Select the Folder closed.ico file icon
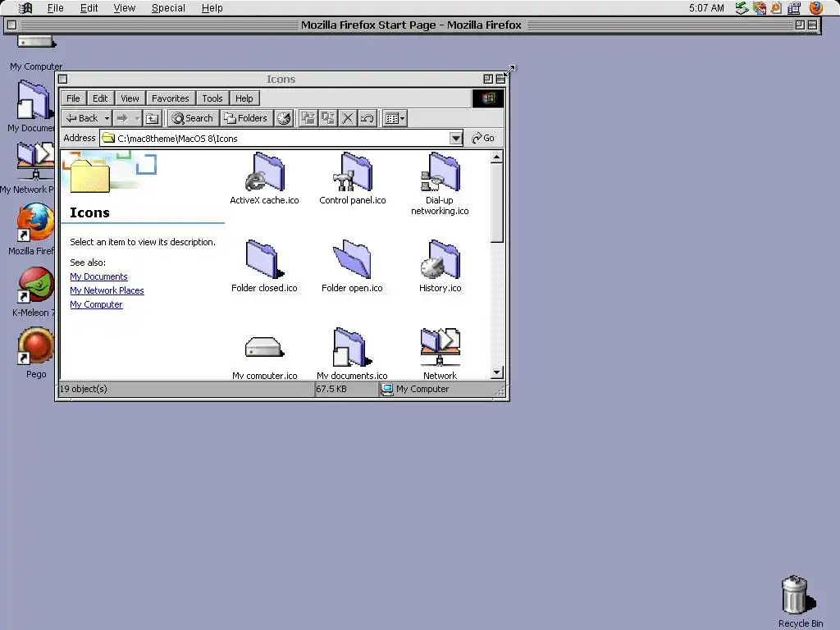840x630 pixels. [x=265, y=259]
